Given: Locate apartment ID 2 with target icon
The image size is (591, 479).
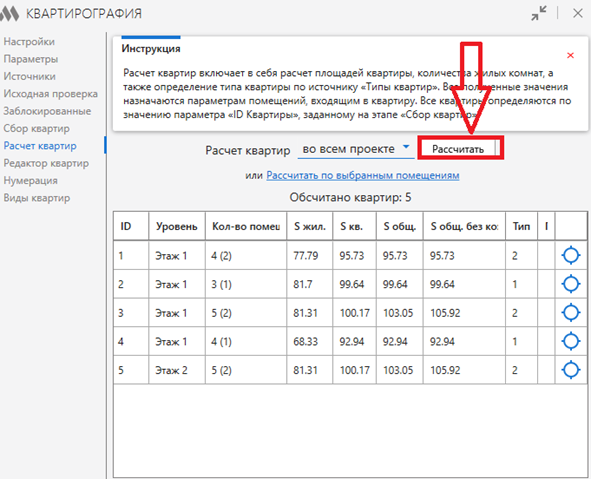Looking at the screenshot, I should [571, 284].
